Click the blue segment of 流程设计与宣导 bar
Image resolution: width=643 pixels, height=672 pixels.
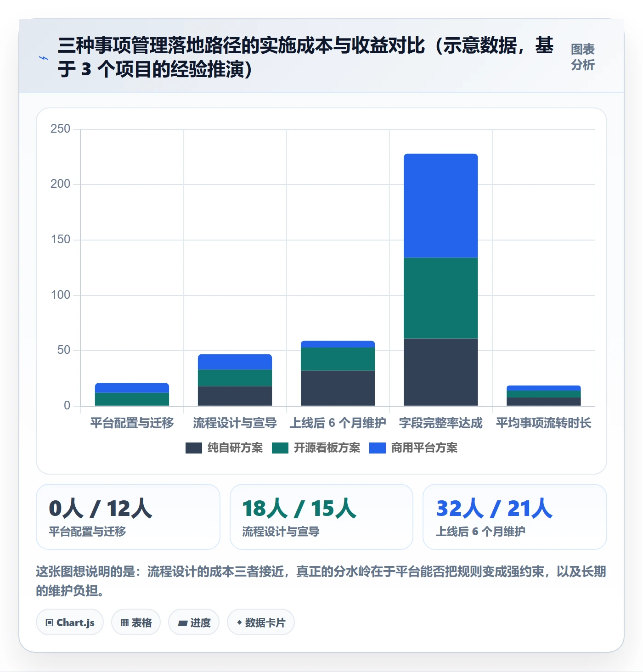(x=235, y=362)
